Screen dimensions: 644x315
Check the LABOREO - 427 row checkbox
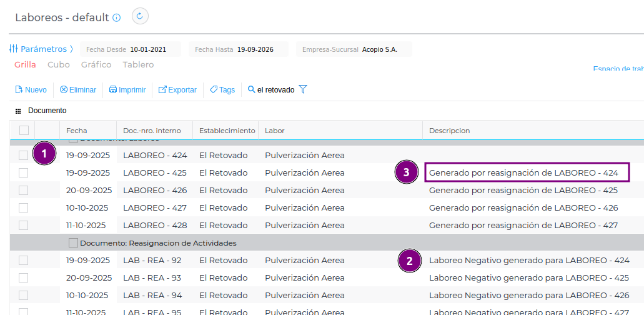pyautogui.click(x=23, y=207)
